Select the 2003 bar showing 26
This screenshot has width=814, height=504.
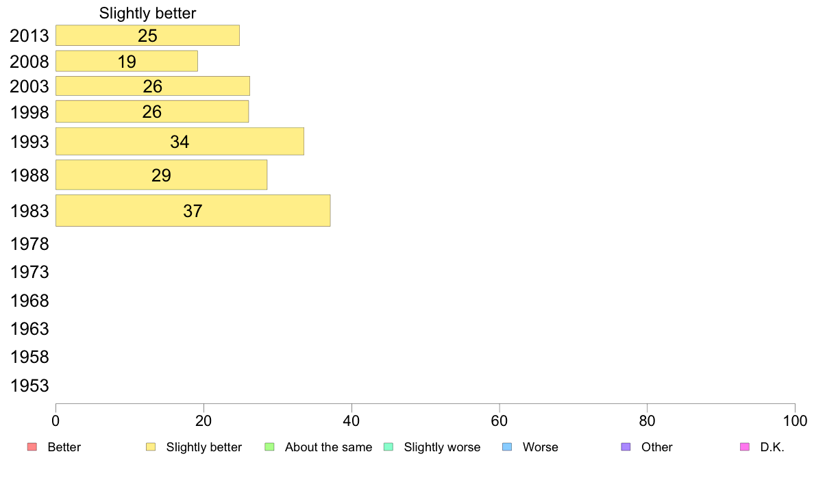[x=153, y=86]
